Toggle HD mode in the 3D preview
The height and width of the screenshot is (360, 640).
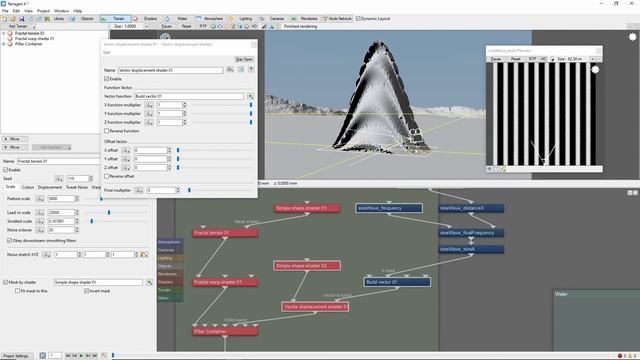tap(254, 26)
